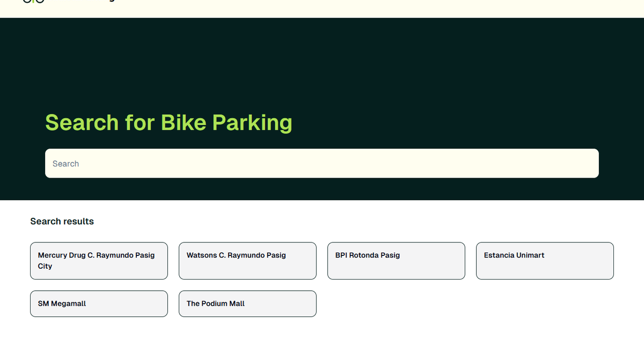Focus the Search input field
The height and width of the screenshot is (338, 644).
322,163
